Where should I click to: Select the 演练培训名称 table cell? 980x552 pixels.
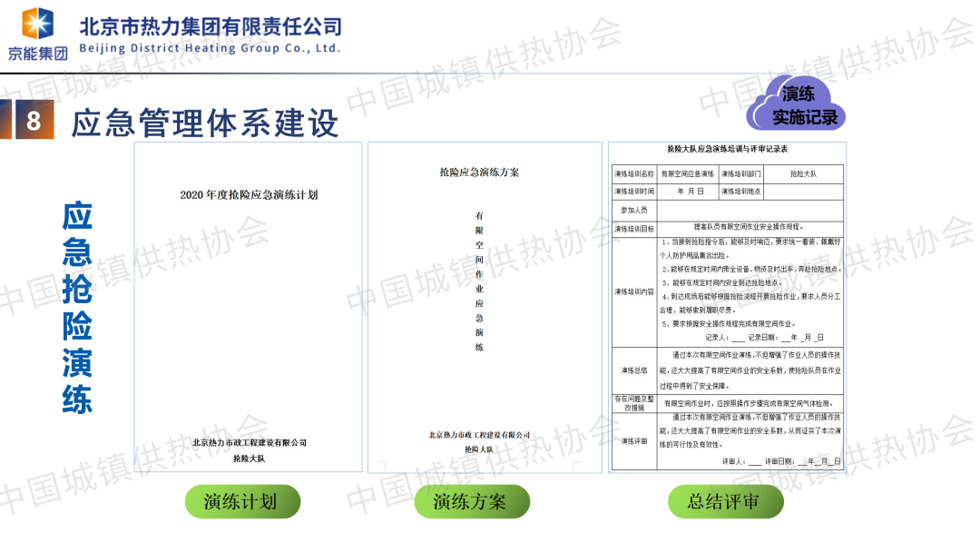(633, 173)
